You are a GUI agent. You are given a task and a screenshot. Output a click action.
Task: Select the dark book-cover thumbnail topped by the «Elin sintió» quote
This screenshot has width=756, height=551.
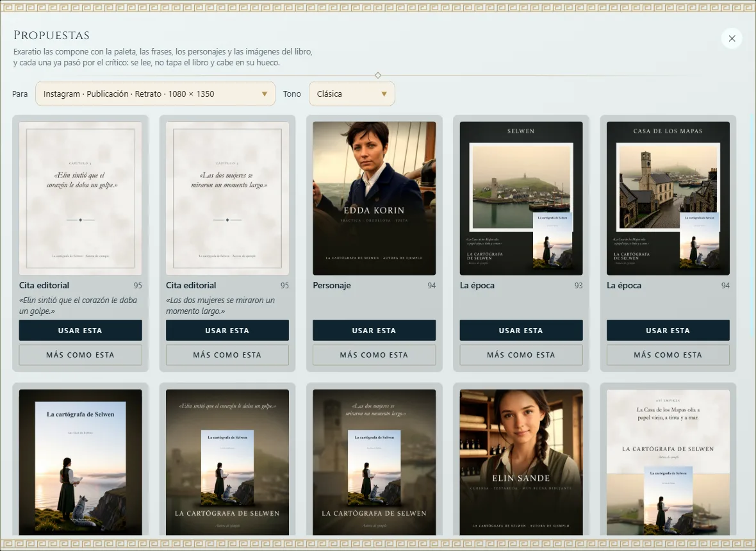[227, 462]
